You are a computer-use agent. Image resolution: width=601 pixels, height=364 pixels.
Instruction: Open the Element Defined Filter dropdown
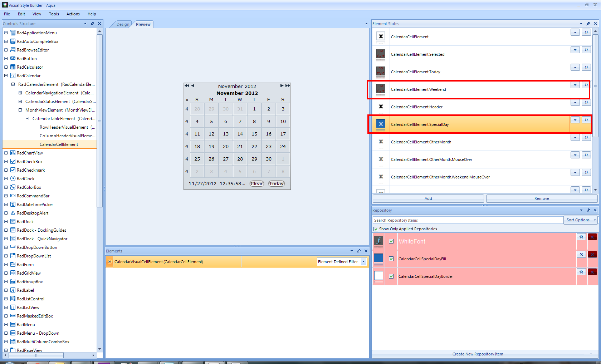coord(363,262)
